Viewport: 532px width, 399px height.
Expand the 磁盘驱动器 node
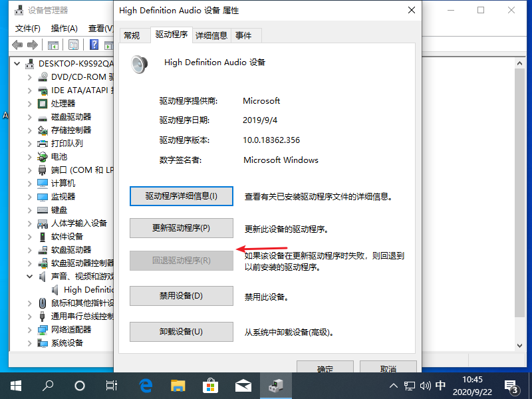30,117
